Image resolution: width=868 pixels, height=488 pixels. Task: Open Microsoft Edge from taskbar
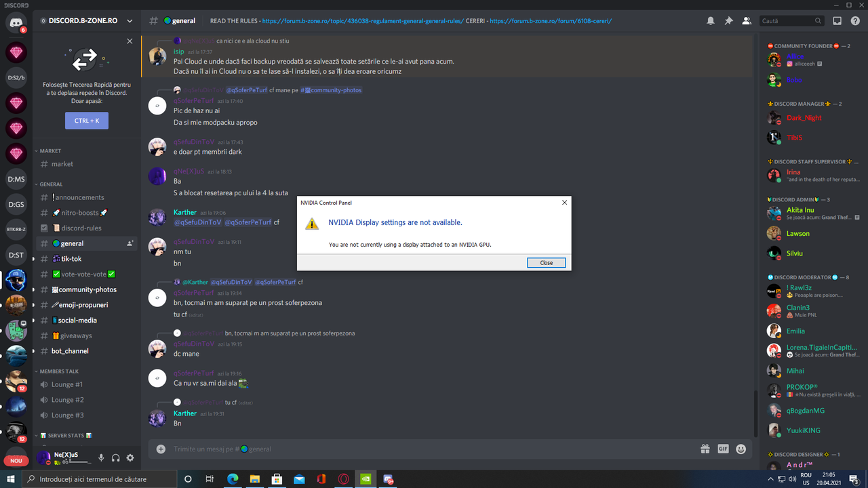coord(233,479)
